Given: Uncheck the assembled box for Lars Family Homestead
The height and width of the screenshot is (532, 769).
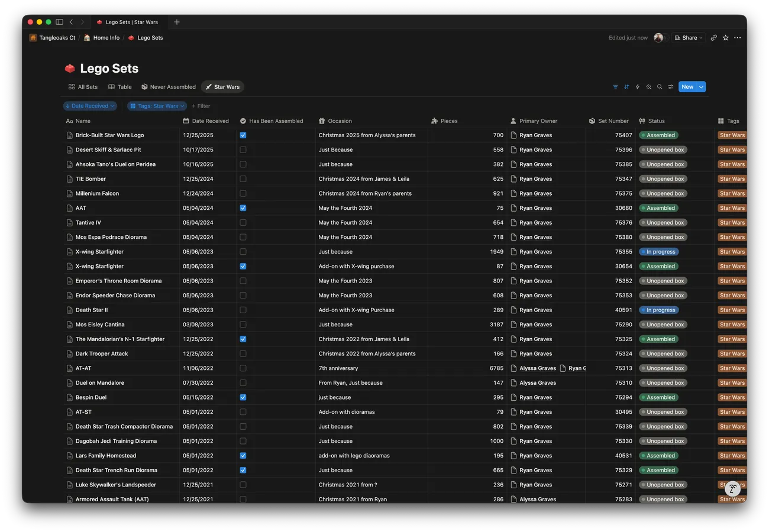Looking at the screenshot, I should tap(243, 456).
